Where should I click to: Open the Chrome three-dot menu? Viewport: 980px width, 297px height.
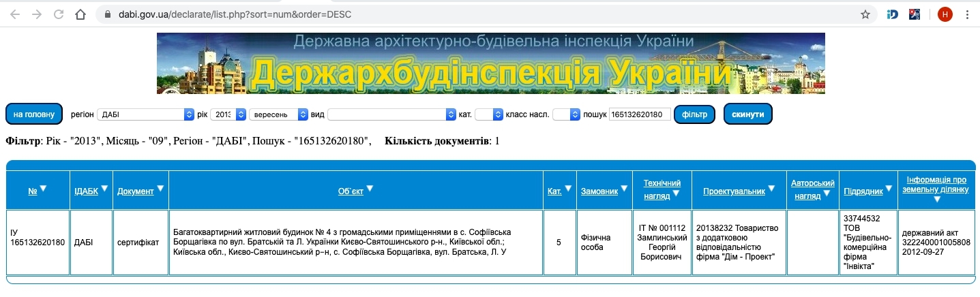(x=968, y=14)
